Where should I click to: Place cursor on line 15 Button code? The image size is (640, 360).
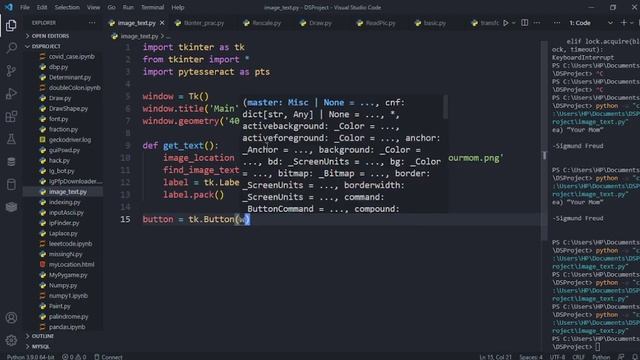tap(196, 219)
